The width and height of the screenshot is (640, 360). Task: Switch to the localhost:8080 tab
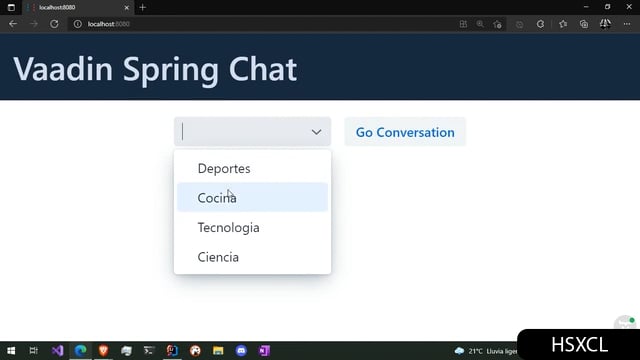tap(78, 7)
